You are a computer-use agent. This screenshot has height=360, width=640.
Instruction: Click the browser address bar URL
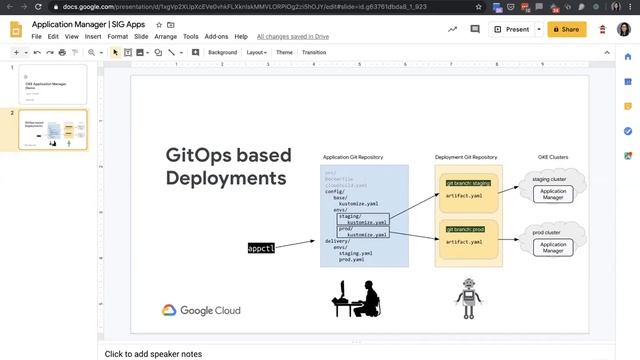click(x=244, y=7)
